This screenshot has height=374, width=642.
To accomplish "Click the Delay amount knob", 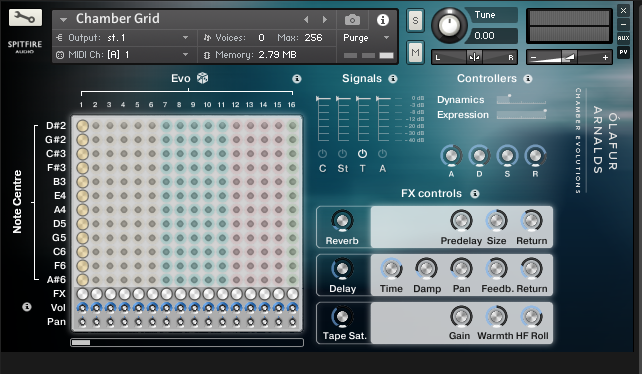I will click(342, 269).
